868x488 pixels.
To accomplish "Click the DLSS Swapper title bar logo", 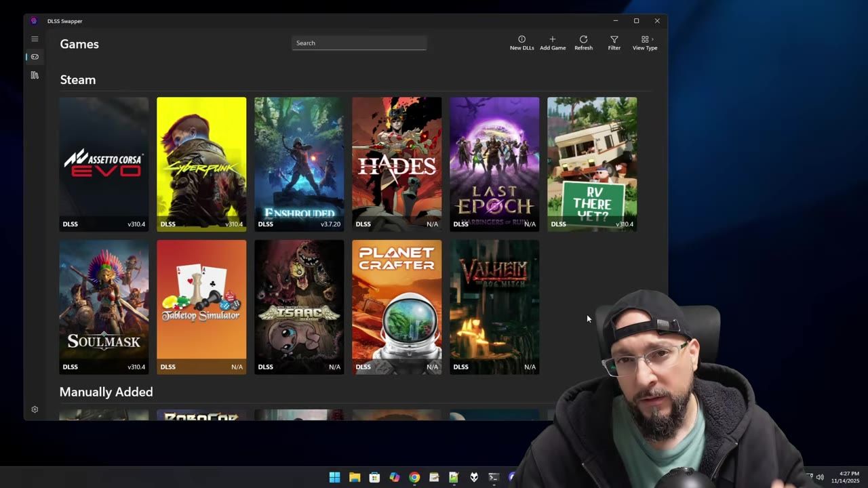I will click(34, 21).
